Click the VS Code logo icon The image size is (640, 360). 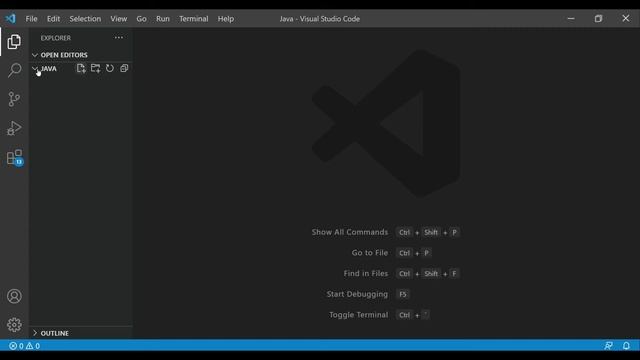(x=10, y=18)
